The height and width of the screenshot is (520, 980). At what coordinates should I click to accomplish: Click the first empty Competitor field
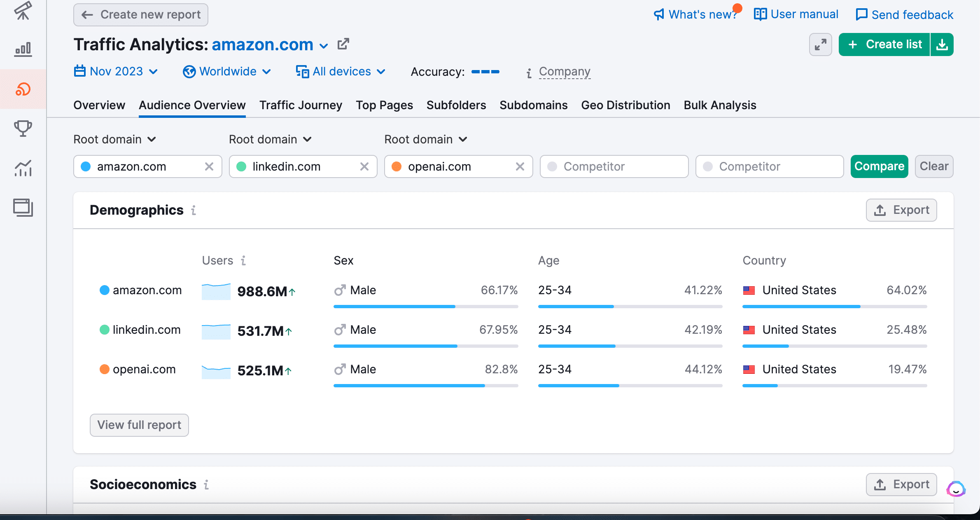click(x=614, y=166)
